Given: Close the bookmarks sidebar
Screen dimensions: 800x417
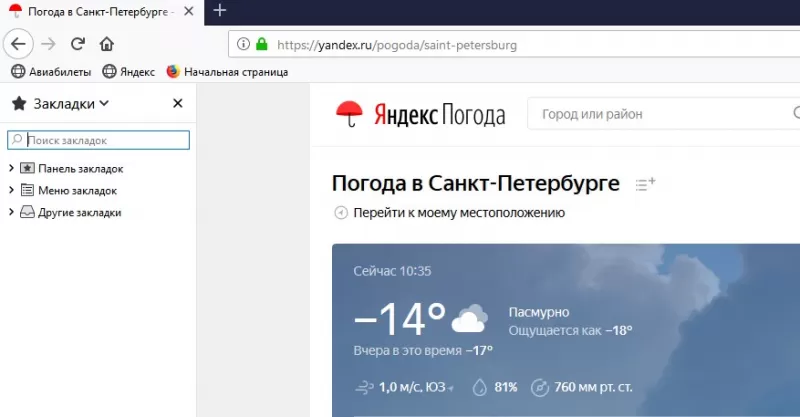Looking at the screenshot, I should coord(178,104).
